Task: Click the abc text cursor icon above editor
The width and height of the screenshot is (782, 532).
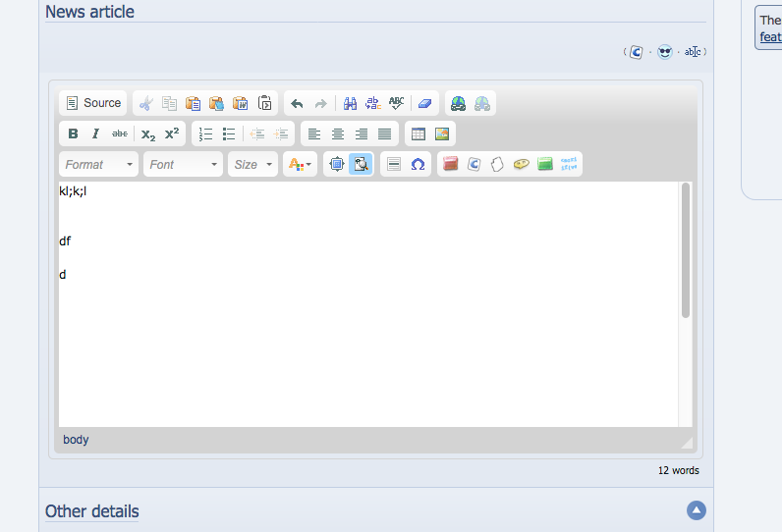Action: coord(693,52)
